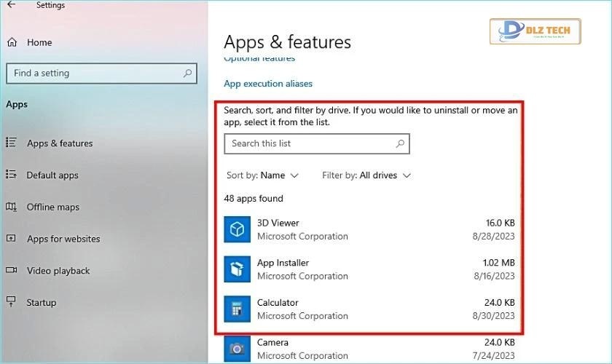Click the magnifier icon in Find a setting
The image size is (612, 364).
pyautogui.click(x=188, y=74)
